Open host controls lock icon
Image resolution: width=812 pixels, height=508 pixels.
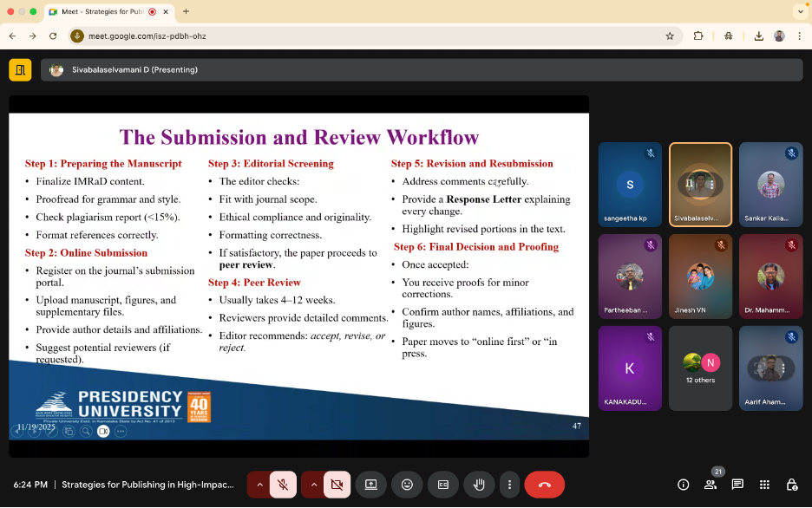(x=790, y=485)
